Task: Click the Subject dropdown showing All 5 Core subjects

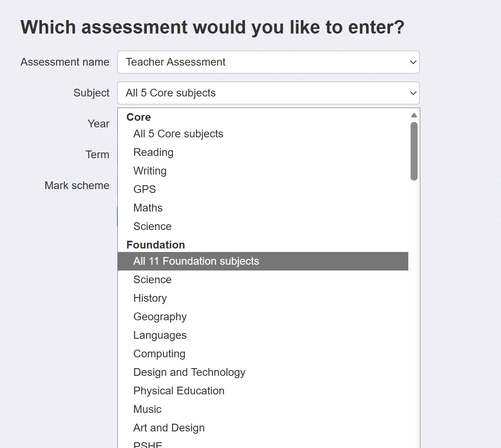Action: click(268, 93)
